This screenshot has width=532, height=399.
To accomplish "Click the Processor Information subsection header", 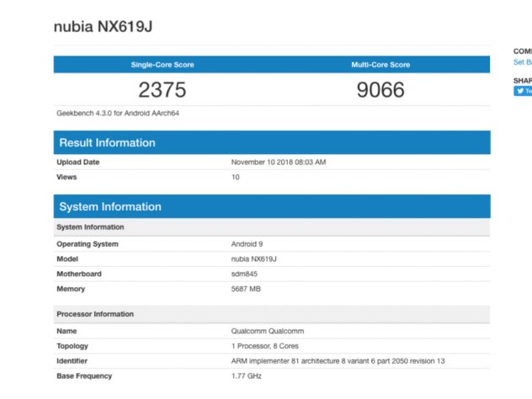I will (x=95, y=314).
